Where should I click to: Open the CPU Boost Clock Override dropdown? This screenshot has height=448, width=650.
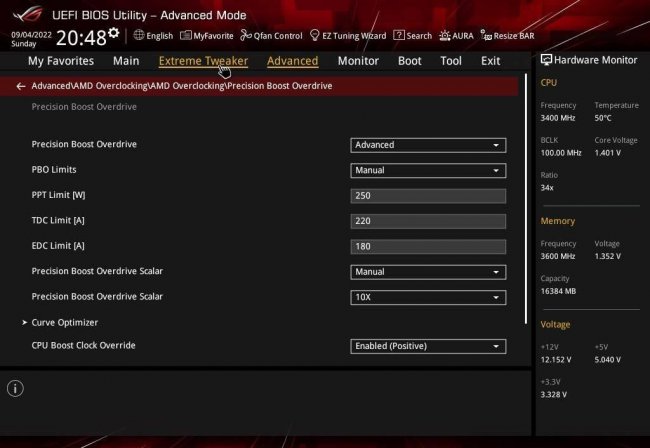click(428, 346)
